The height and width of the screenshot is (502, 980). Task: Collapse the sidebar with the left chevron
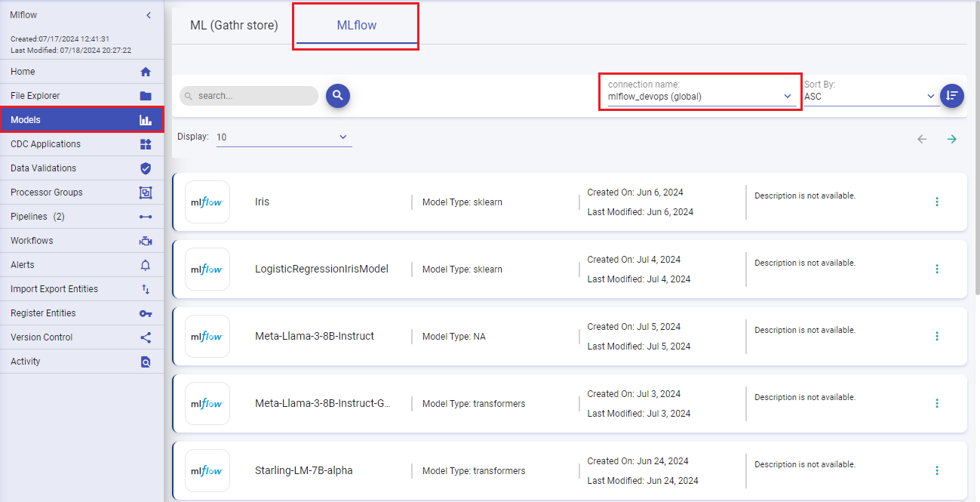[x=149, y=15]
